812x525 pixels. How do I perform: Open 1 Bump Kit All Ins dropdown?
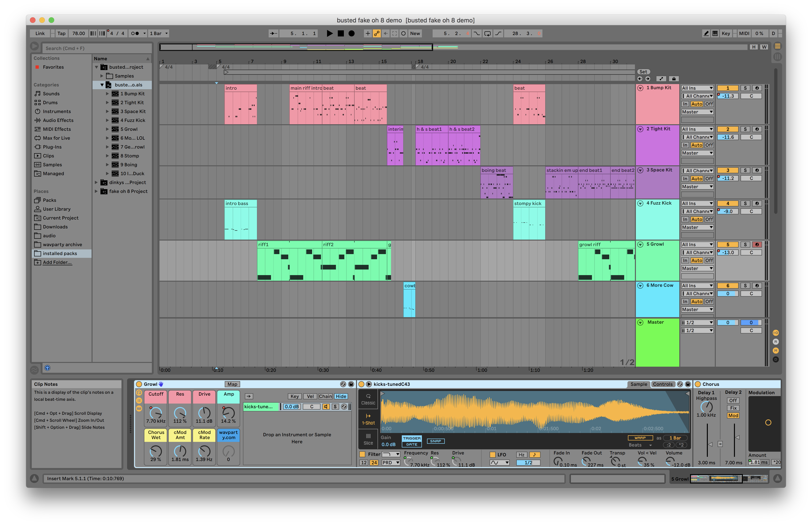pyautogui.click(x=697, y=88)
